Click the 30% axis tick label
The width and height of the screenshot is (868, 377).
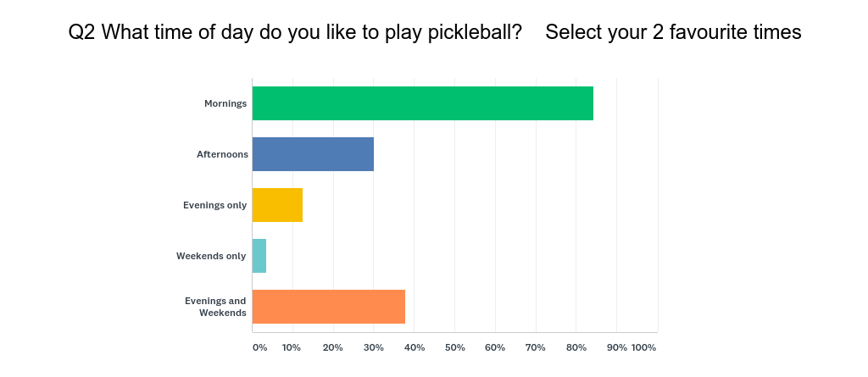click(373, 347)
